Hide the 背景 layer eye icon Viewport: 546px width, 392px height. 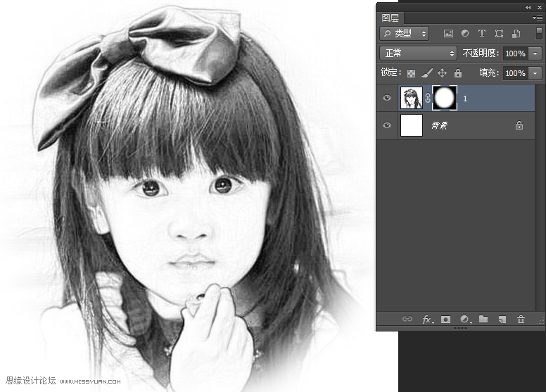point(387,125)
